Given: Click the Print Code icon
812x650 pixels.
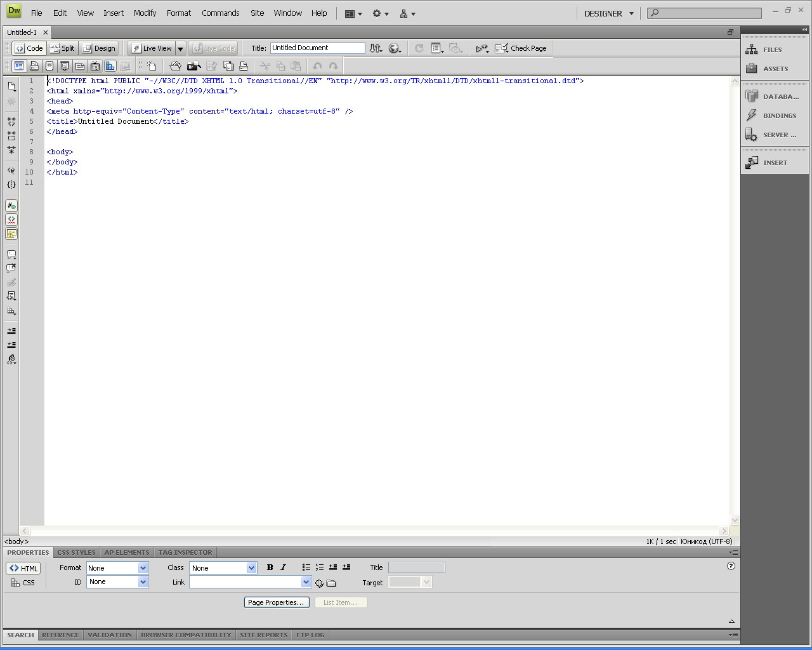Looking at the screenshot, I should pyautogui.click(x=244, y=65).
